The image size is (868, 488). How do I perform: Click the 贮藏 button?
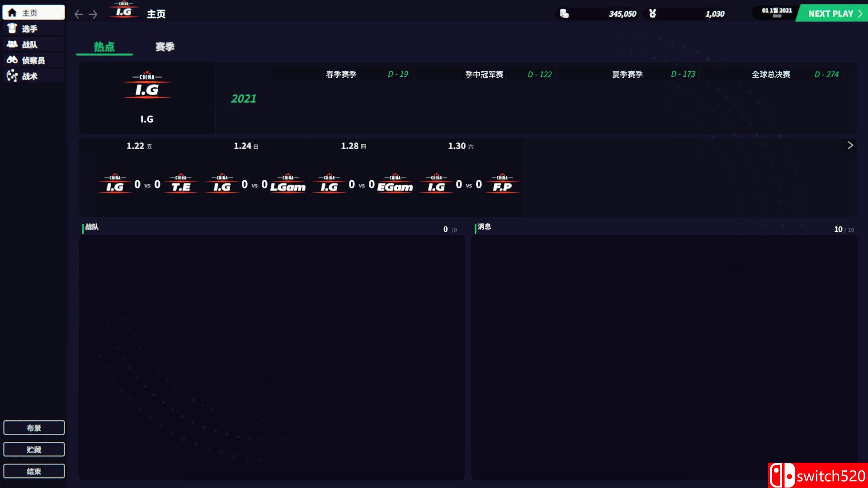(x=34, y=450)
